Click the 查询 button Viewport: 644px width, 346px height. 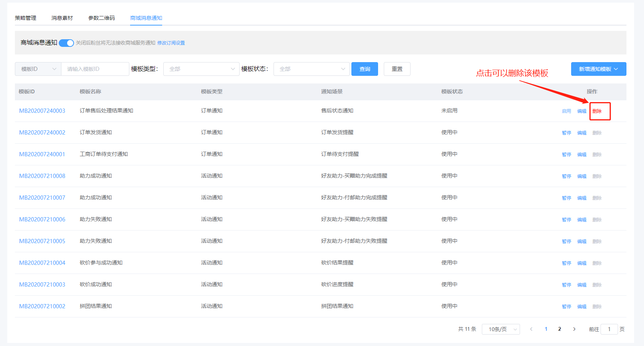[364, 69]
